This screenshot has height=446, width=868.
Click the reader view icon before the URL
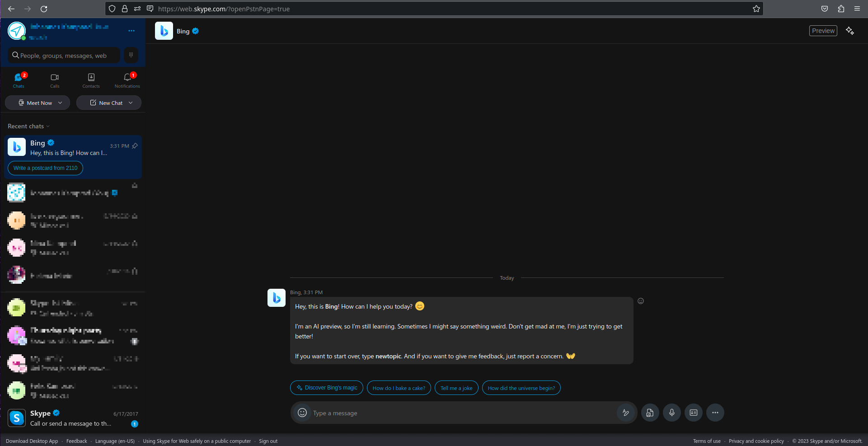(x=150, y=9)
